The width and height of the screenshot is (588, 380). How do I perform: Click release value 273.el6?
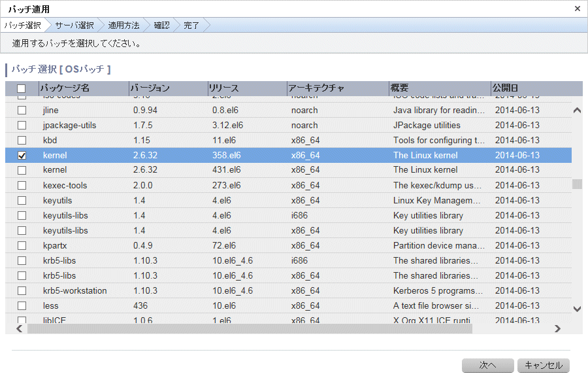click(227, 186)
